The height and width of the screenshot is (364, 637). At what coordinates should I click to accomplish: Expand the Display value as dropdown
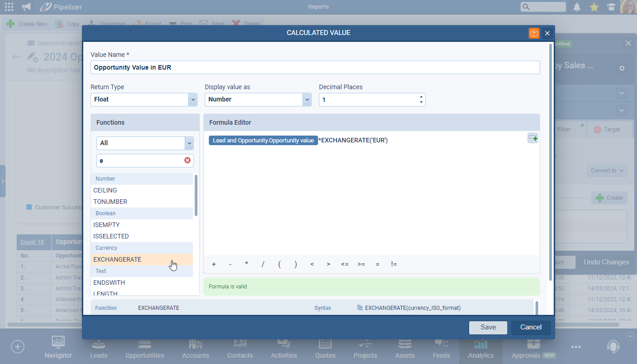point(307,99)
